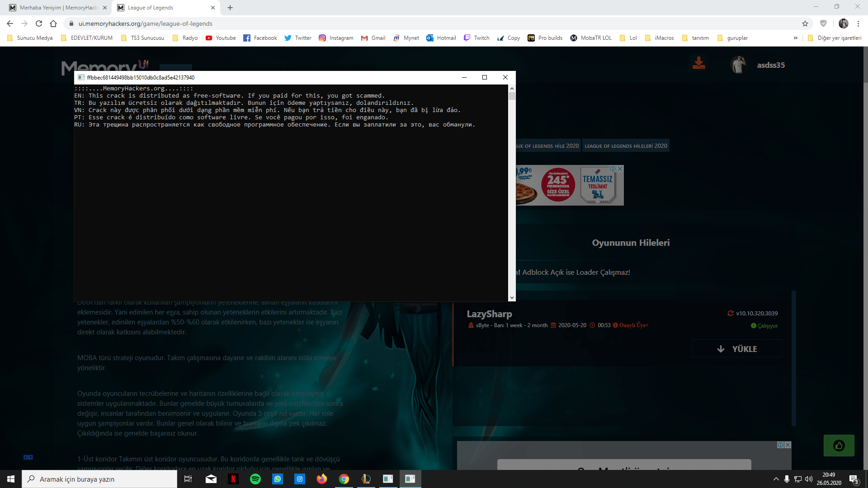
Task: Open the Pro builds bookmark
Action: (x=545, y=38)
